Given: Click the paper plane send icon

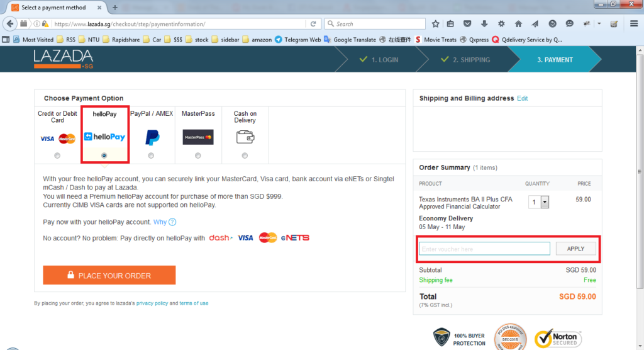Looking at the screenshot, I should click(535, 24).
